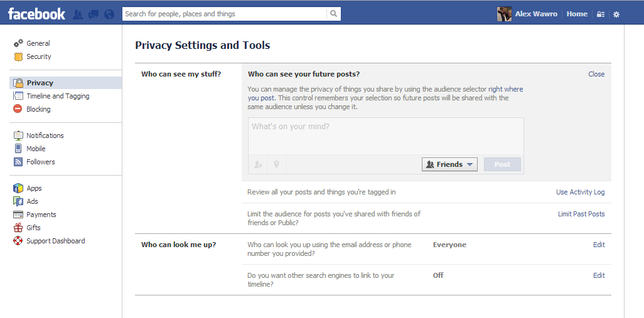Select the Privacy label in sidebar

coord(40,83)
